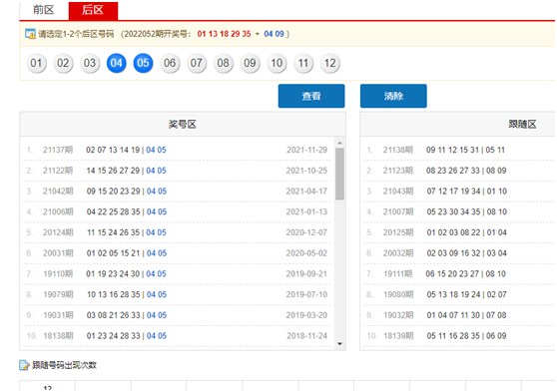The width and height of the screenshot is (557, 392).
Task: Deselect the blue number ball 05
Action: pyautogui.click(x=143, y=63)
